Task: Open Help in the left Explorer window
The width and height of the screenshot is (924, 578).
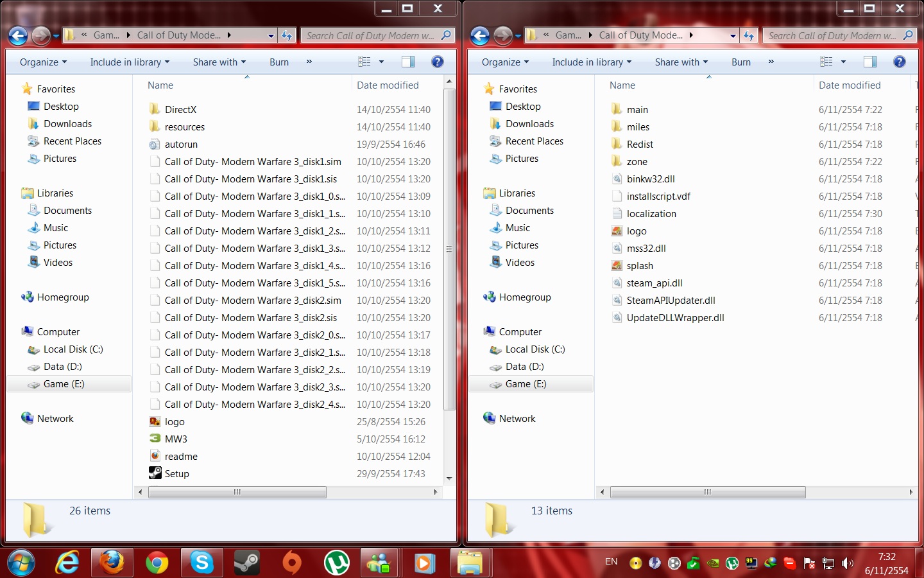Action: (438, 62)
